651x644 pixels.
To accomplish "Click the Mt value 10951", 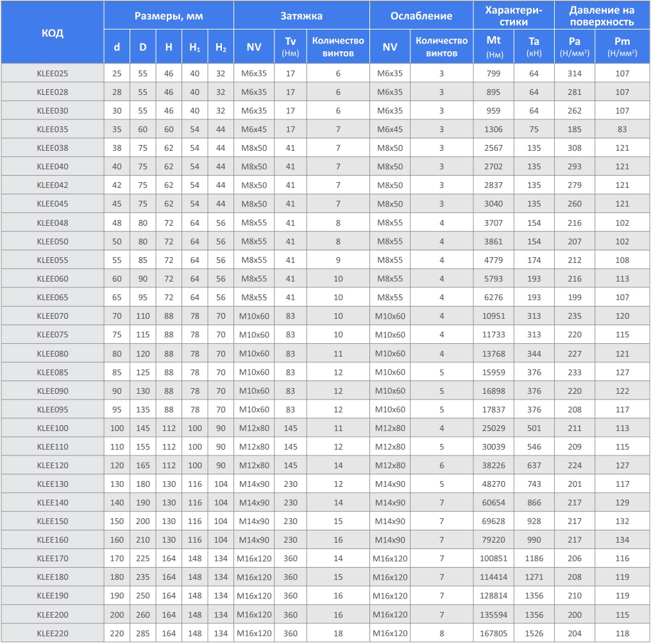I will coord(493,316).
